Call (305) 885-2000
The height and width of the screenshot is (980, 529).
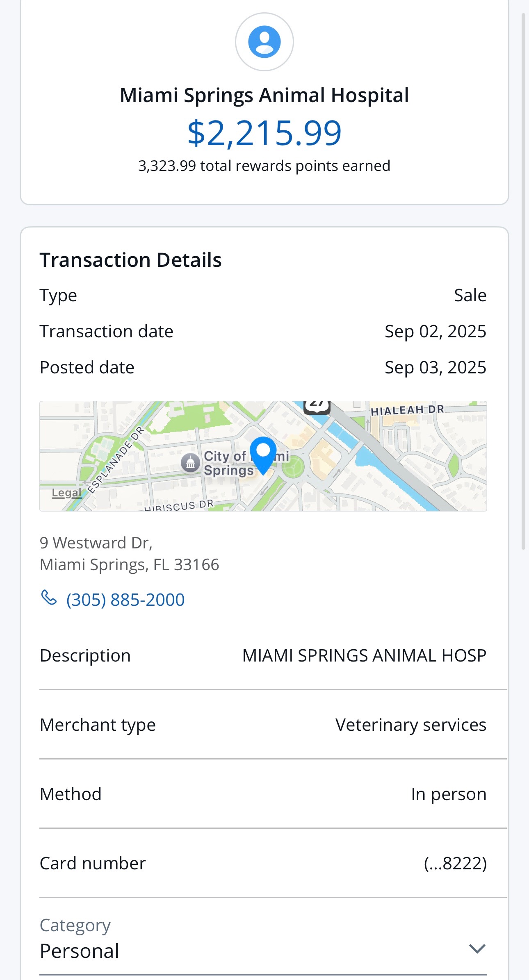[x=125, y=600]
